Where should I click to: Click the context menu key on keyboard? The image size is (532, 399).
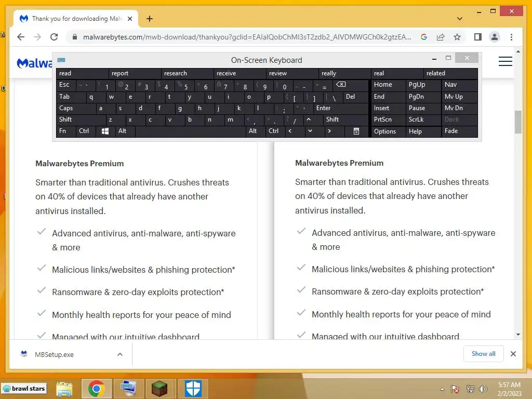pyautogui.click(x=356, y=131)
